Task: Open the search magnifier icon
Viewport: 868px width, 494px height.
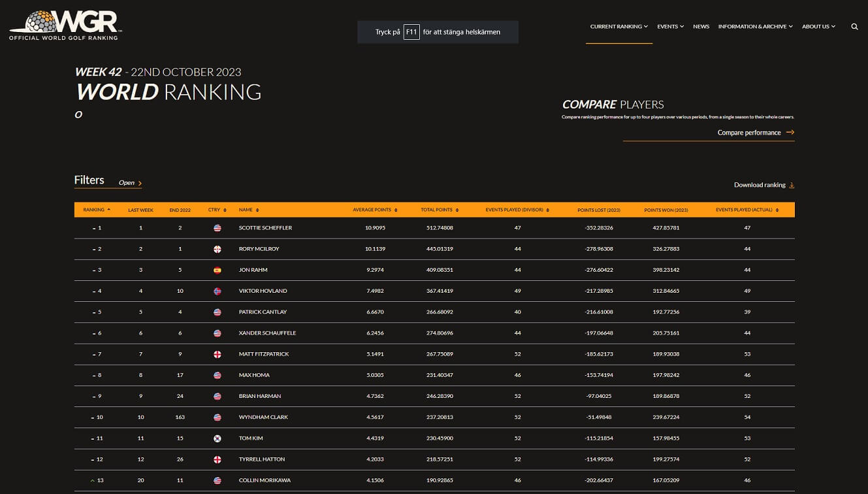Action: (854, 27)
